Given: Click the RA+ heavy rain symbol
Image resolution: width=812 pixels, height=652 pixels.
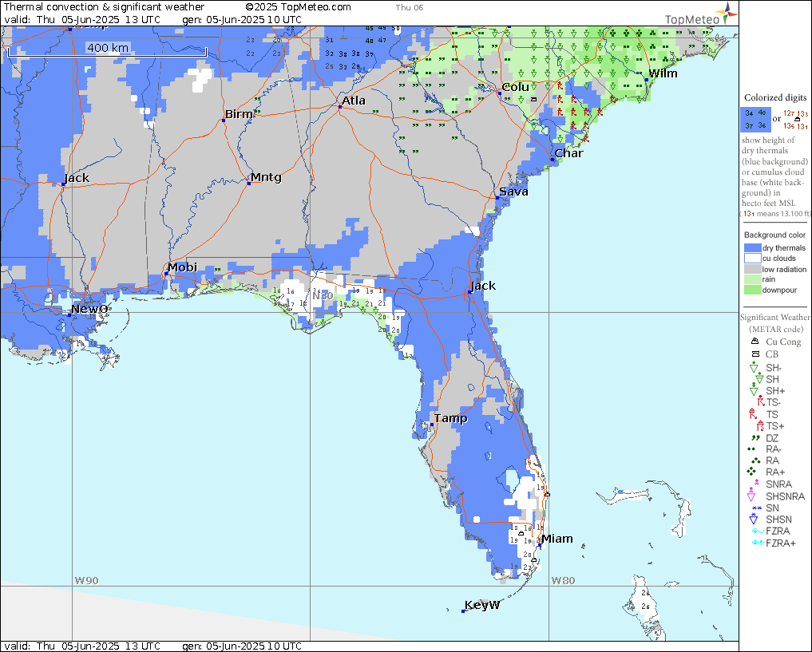Looking at the screenshot, I should [752, 472].
